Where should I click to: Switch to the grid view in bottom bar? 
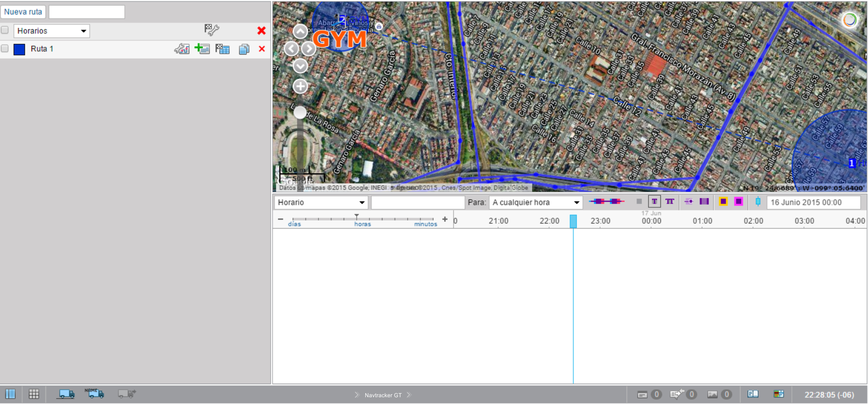pos(34,394)
